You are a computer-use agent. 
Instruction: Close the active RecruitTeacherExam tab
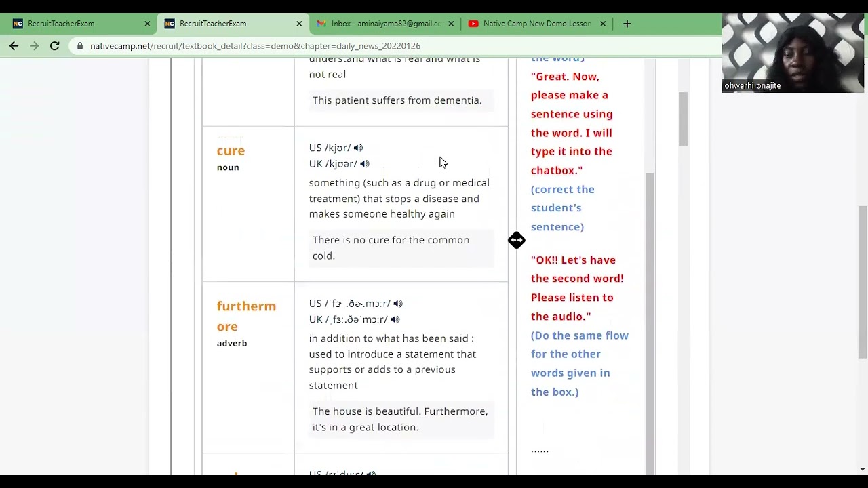point(299,24)
